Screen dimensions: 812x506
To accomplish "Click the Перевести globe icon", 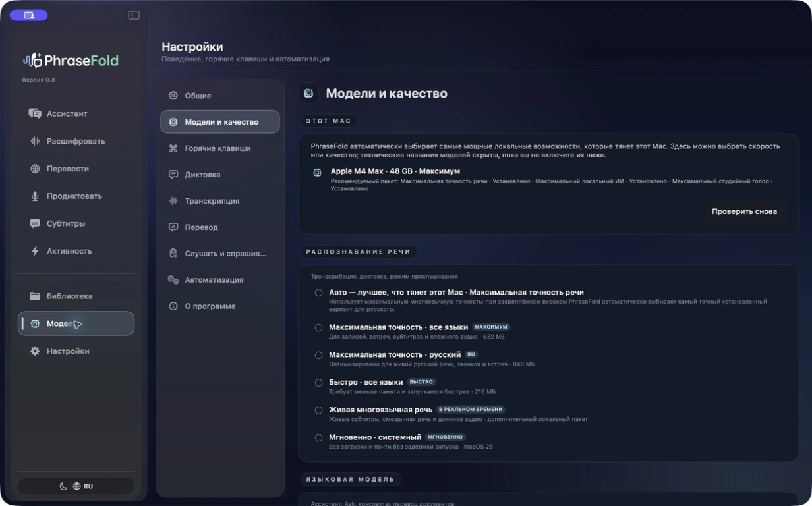I will [35, 169].
